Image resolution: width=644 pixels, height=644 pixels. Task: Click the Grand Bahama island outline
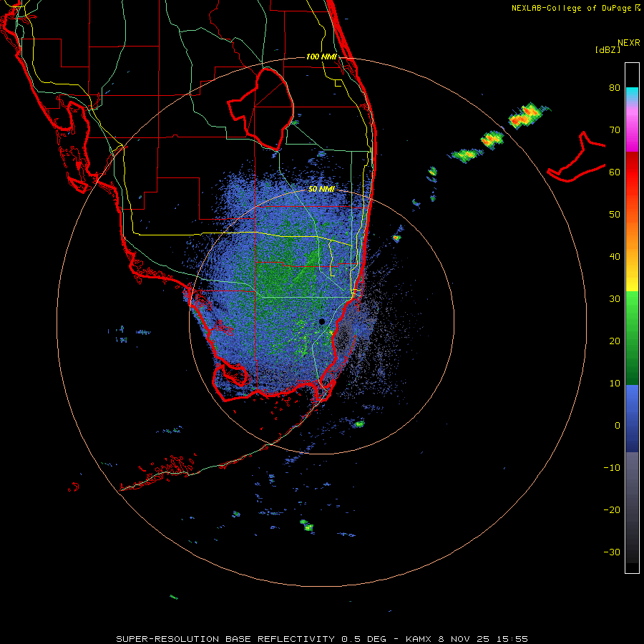click(577, 158)
